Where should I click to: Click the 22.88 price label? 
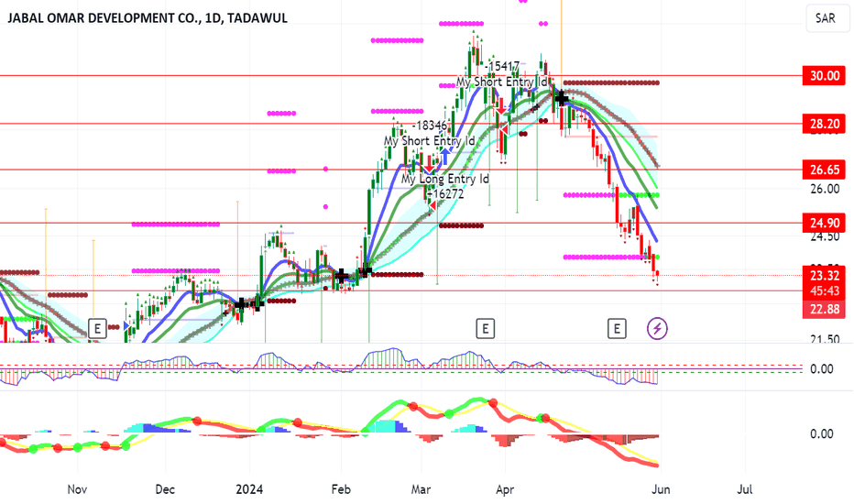pyautogui.click(x=825, y=310)
